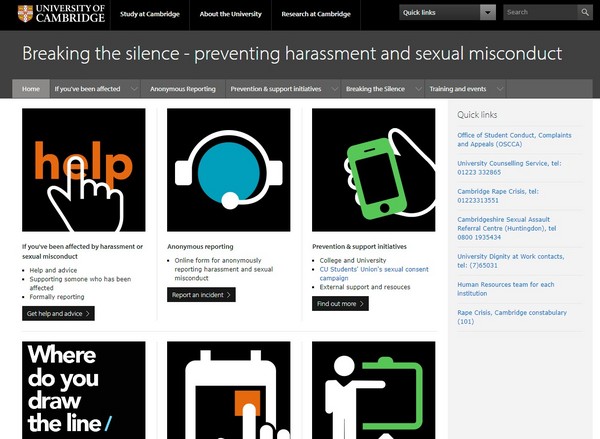The image size is (600, 439).
Task: Focus the Search text field
Action: coord(538,13)
